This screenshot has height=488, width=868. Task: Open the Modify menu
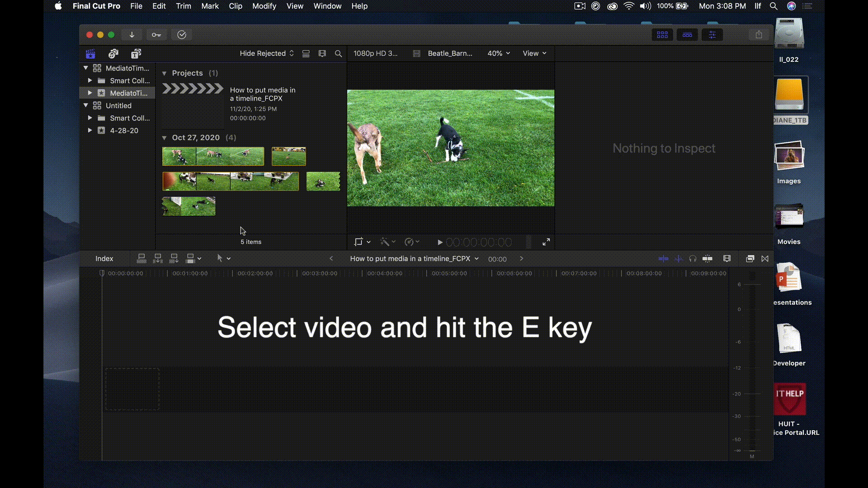pyautogui.click(x=264, y=6)
